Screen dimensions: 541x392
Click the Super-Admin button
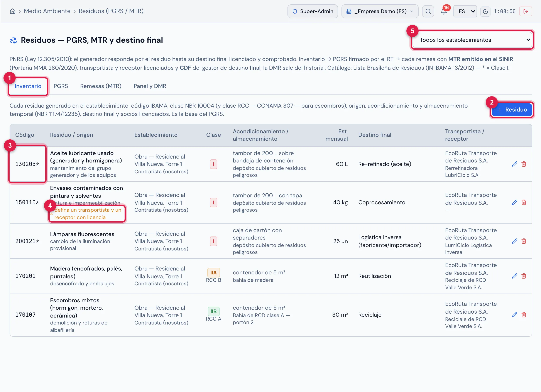point(313,11)
